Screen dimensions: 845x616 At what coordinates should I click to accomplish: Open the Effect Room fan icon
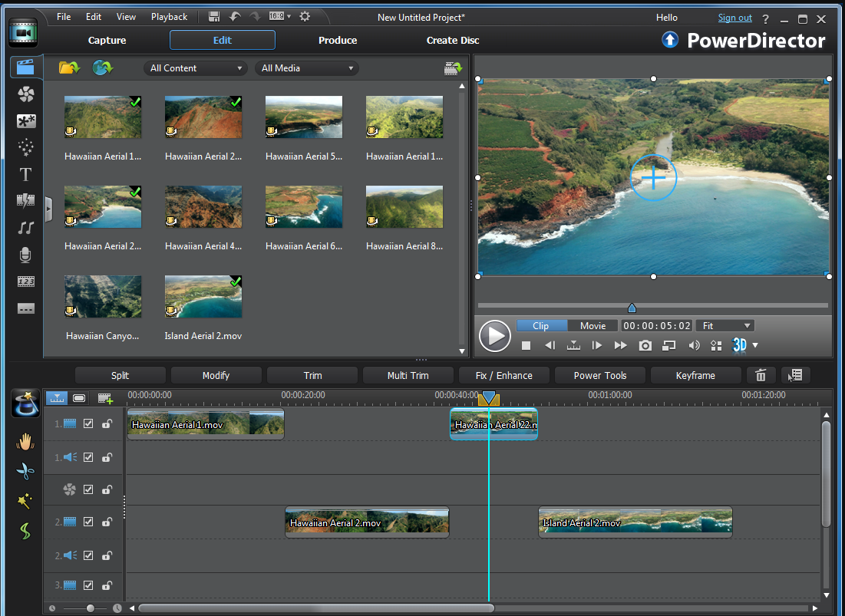(x=25, y=94)
